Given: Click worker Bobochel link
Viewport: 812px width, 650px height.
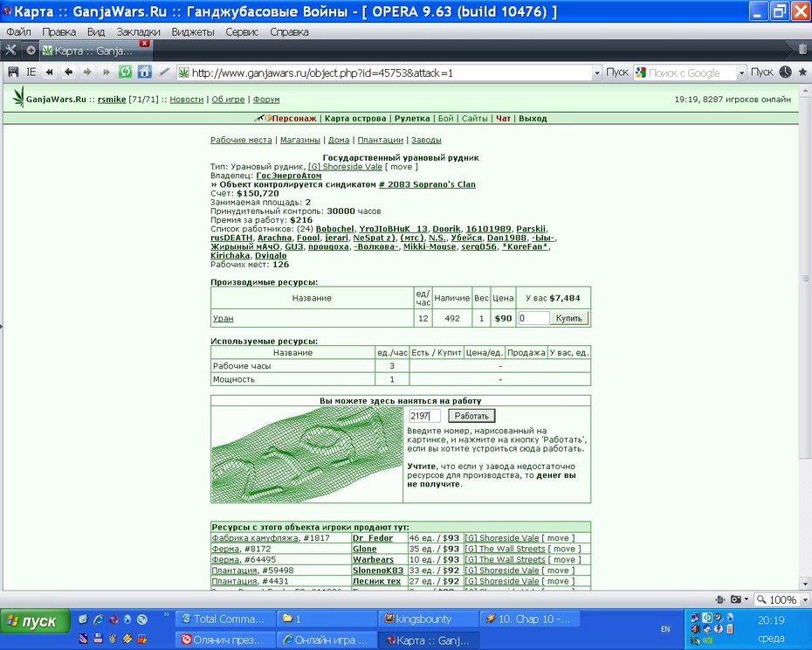Looking at the screenshot, I should tap(335, 229).
